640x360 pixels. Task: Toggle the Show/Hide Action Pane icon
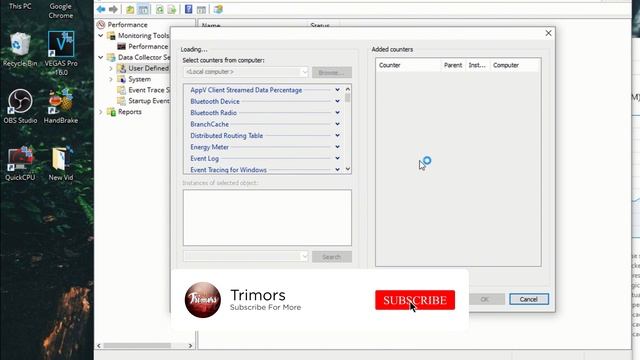point(201,9)
